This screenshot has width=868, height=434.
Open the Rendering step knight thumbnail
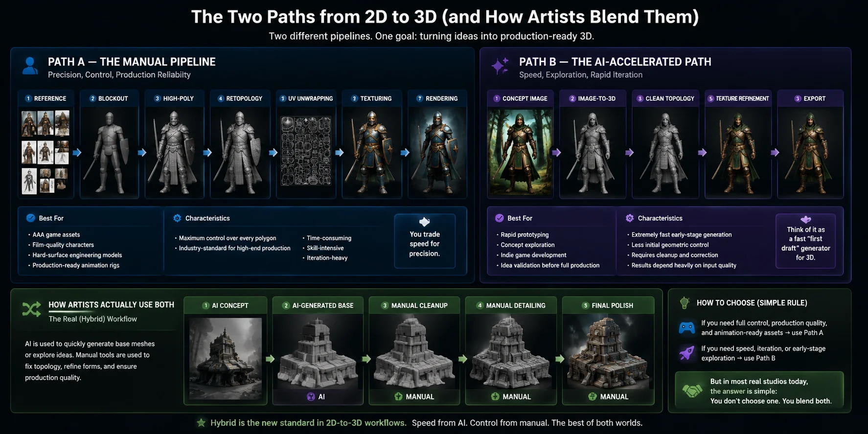click(438, 152)
